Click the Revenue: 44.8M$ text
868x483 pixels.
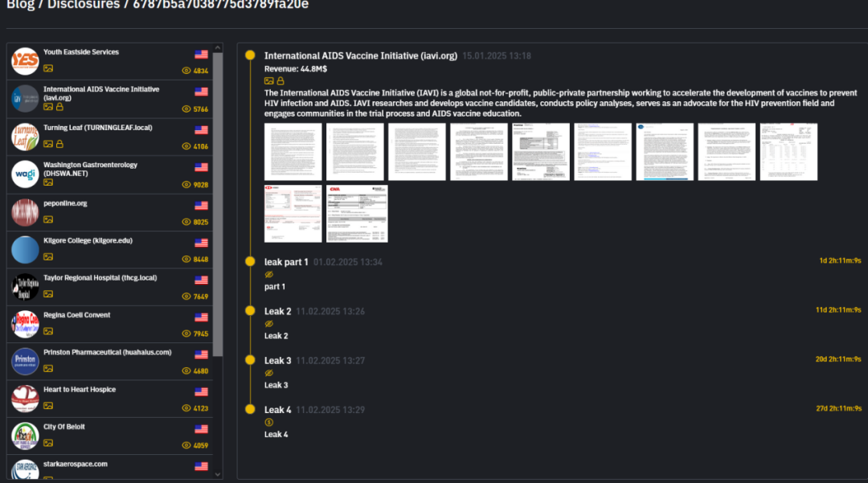(296, 69)
